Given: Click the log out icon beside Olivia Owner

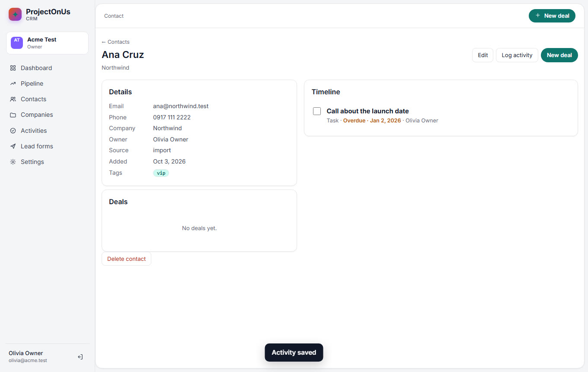Looking at the screenshot, I should click(x=80, y=357).
